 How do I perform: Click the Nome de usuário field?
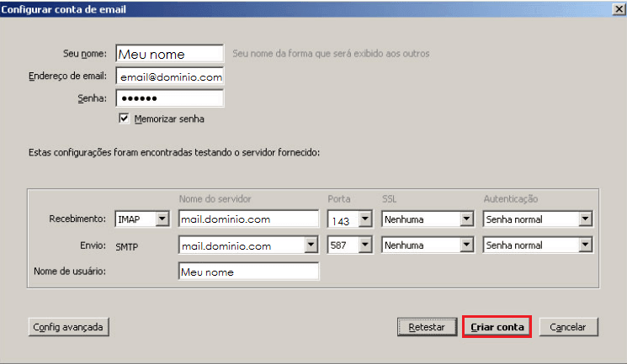(248, 272)
